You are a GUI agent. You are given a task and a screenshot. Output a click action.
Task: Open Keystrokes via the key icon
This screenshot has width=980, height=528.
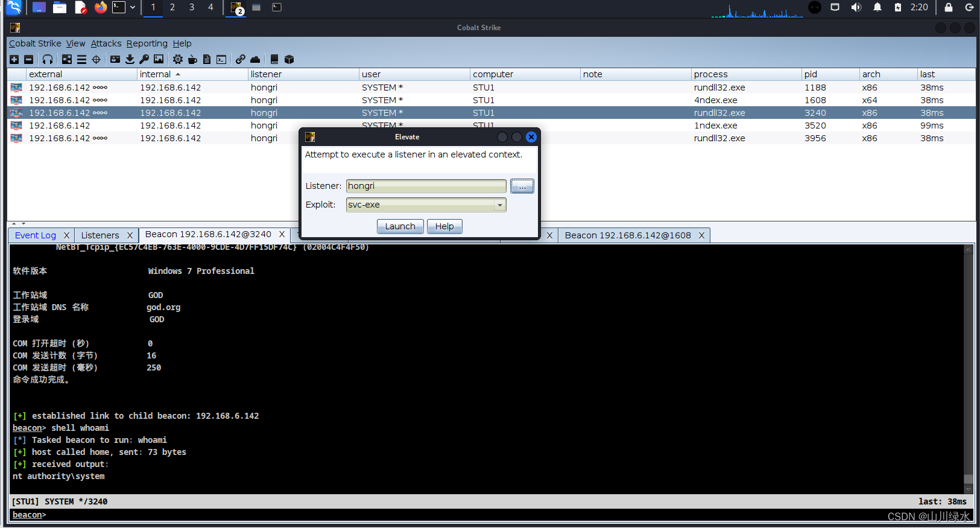tap(144, 59)
